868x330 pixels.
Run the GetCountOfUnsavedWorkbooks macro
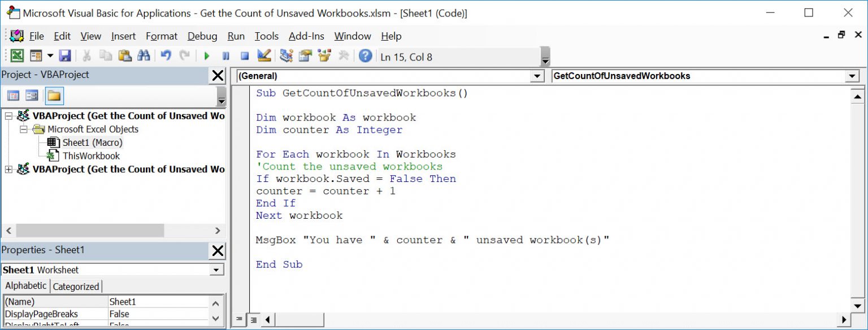(206, 56)
